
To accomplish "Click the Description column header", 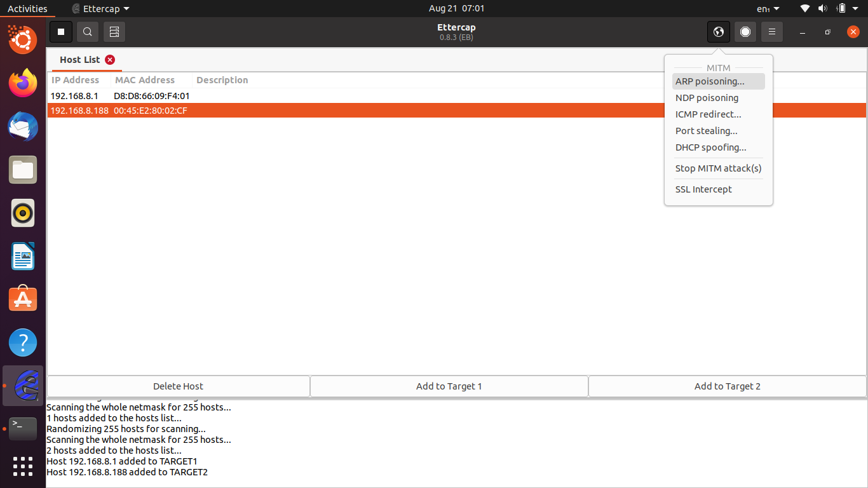I will (x=222, y=80).
